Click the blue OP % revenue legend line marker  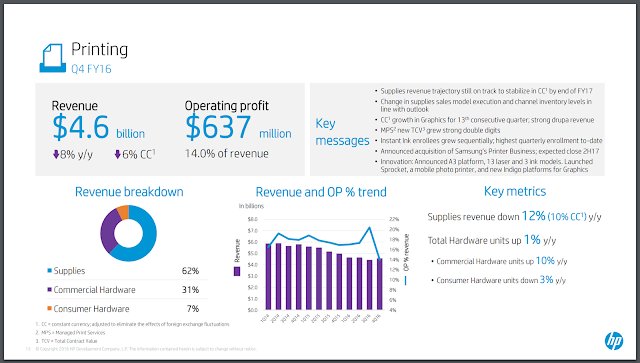(x=405, y=281)
